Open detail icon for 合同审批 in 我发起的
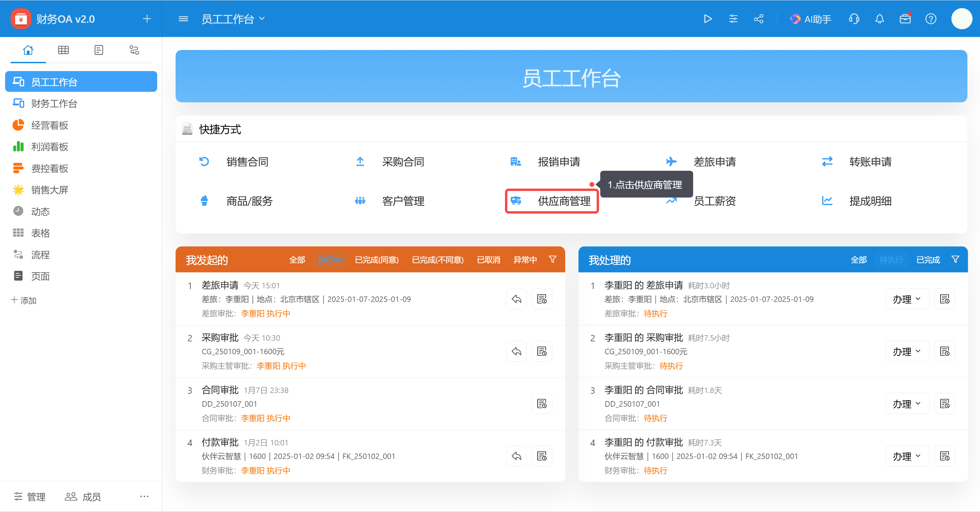The height and width of the screenshot is (512, 980). 542,403
